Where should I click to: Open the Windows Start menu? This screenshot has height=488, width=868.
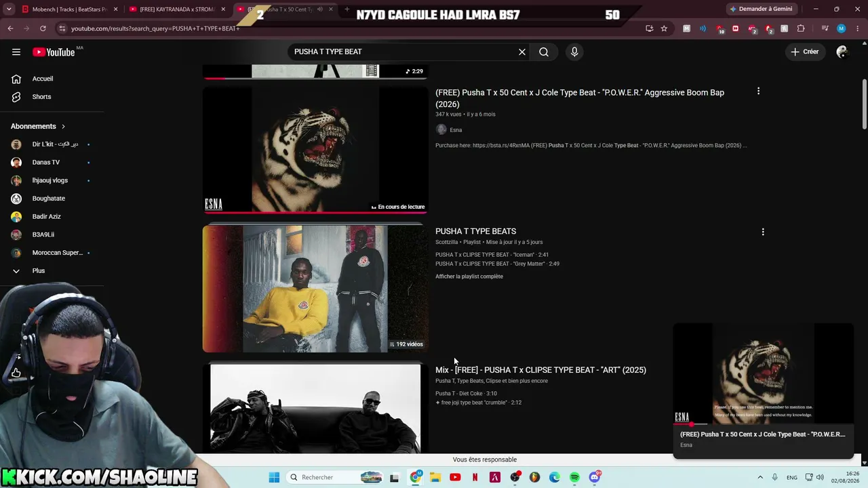point(274,477)
